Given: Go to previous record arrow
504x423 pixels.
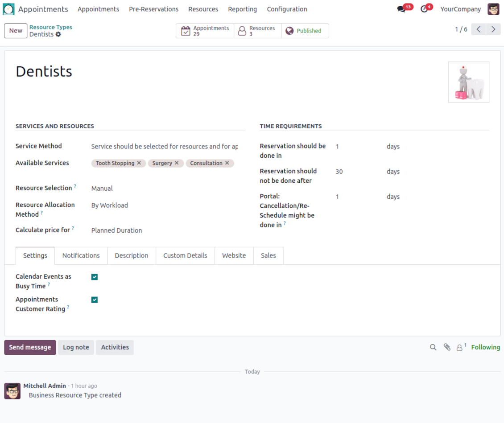Looking at the screenshot, I should [478, 29].
